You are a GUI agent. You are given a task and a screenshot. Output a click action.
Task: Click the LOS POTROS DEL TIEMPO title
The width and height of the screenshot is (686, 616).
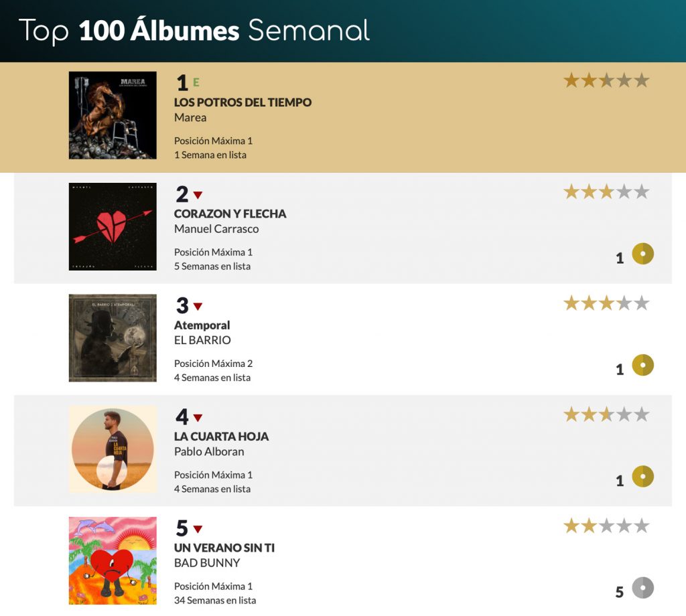243,102
